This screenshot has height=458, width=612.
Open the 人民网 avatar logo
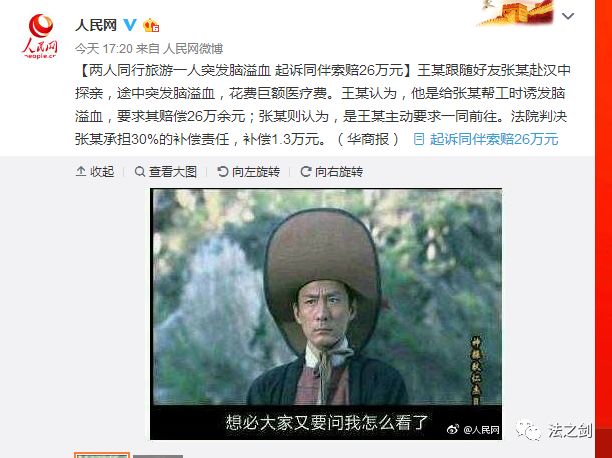pyautogui.click(x=40, y=36)
